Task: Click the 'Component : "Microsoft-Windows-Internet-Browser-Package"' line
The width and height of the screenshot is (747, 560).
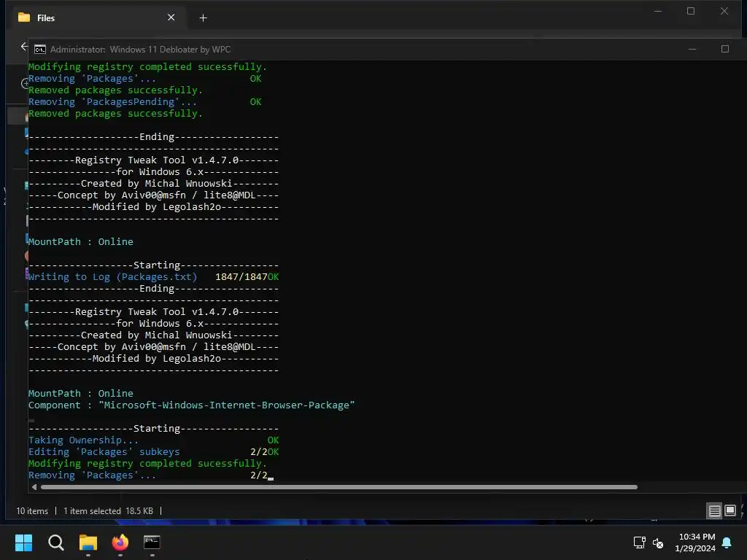Action: (192, 405)
